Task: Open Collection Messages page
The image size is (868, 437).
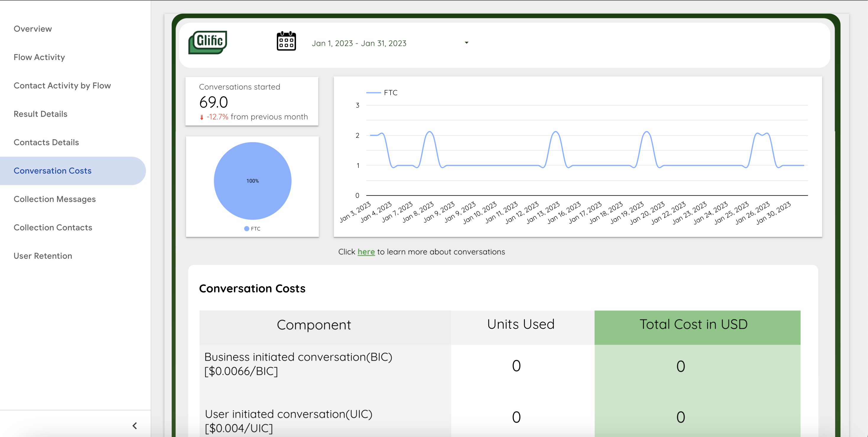Action: (x=55, y=199)
